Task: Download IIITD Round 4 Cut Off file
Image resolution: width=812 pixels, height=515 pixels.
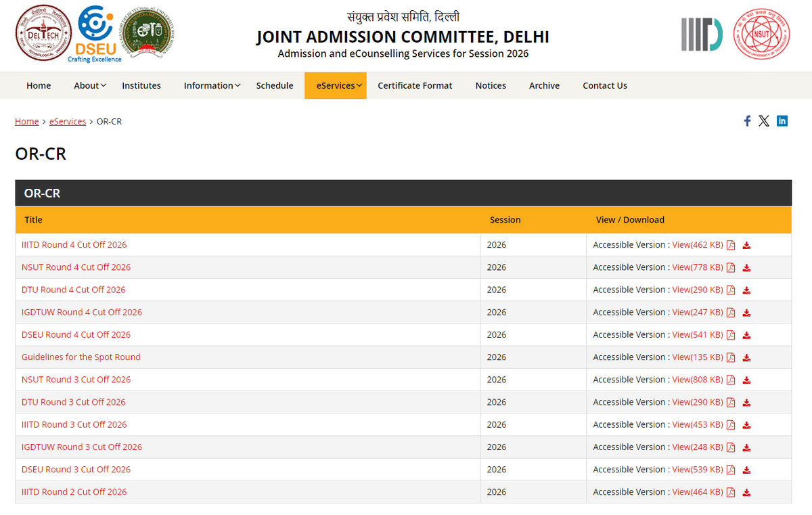Action: (747, 245)
